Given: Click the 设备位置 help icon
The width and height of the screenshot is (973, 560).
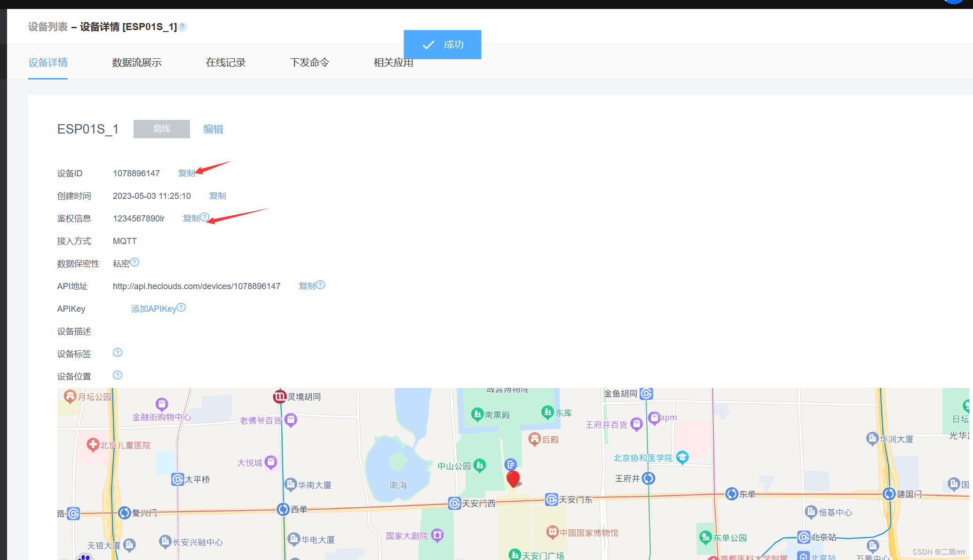Looking at the screenshot, I should point(118,375).
